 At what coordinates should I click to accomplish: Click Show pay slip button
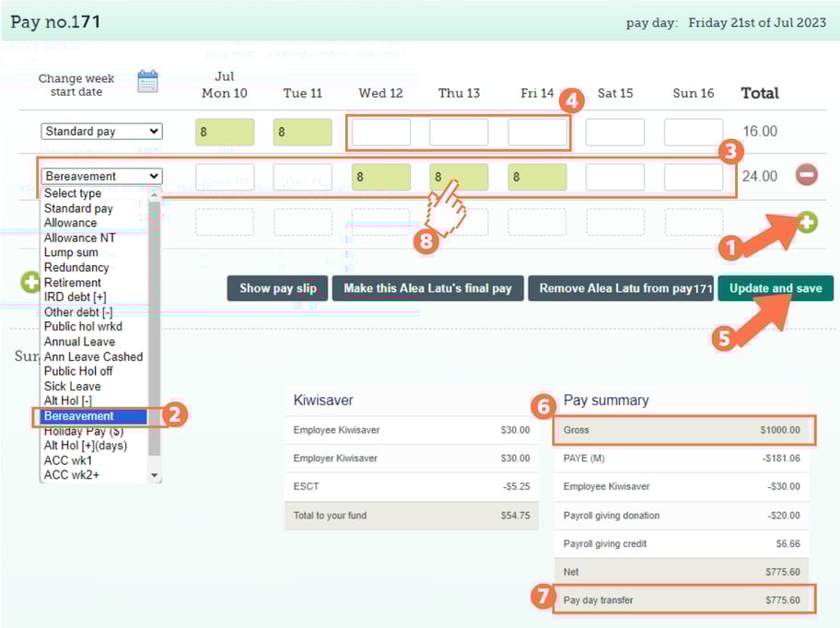(x=277, y=288)
